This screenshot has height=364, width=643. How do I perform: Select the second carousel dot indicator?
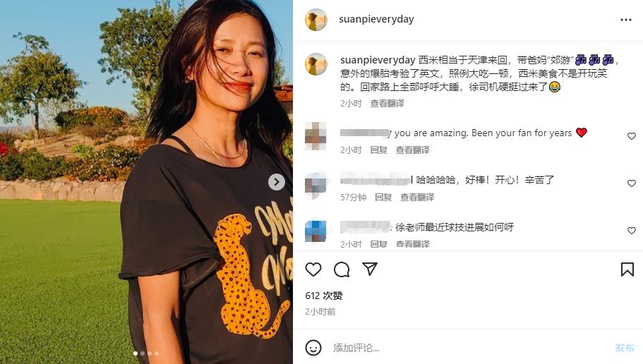[143, 353]
